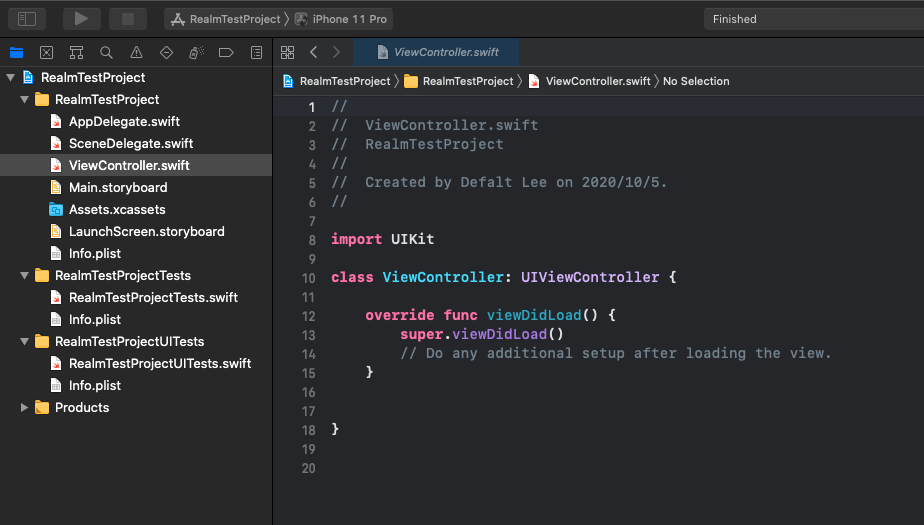Screen dimensions: 924x525
Task: Go forward in editor history
Action: (336, 52)
